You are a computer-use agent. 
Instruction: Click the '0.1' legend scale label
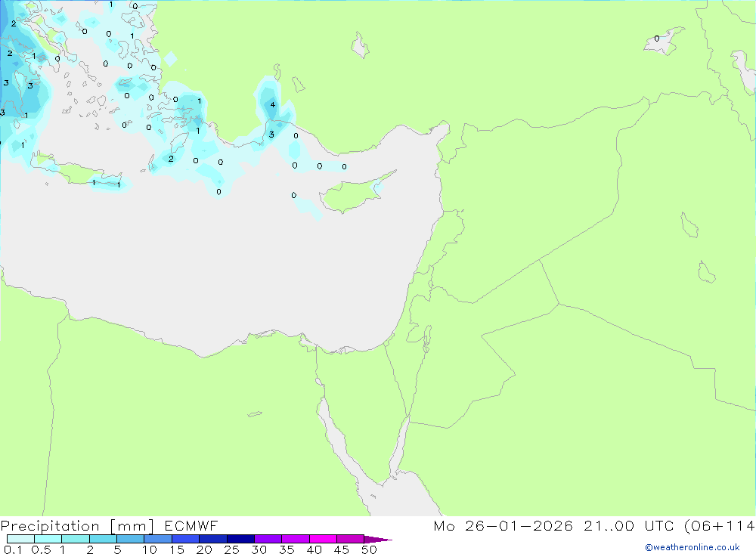tap(13, 549)
